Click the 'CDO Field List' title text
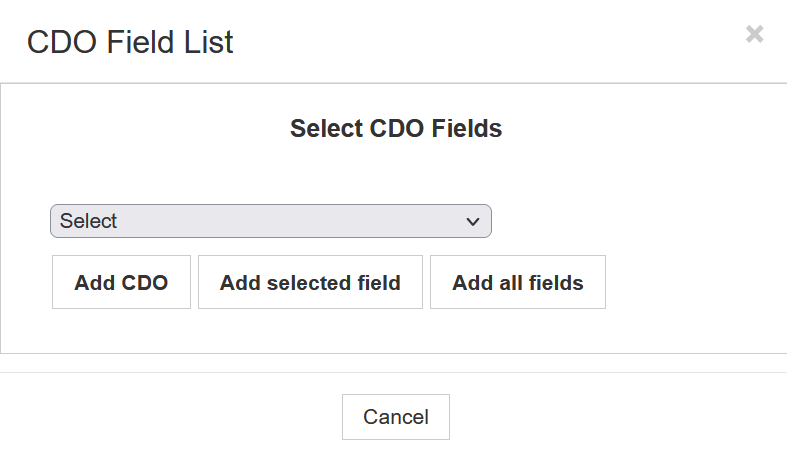Screen dimensions: 787x461 coord(130,42)
